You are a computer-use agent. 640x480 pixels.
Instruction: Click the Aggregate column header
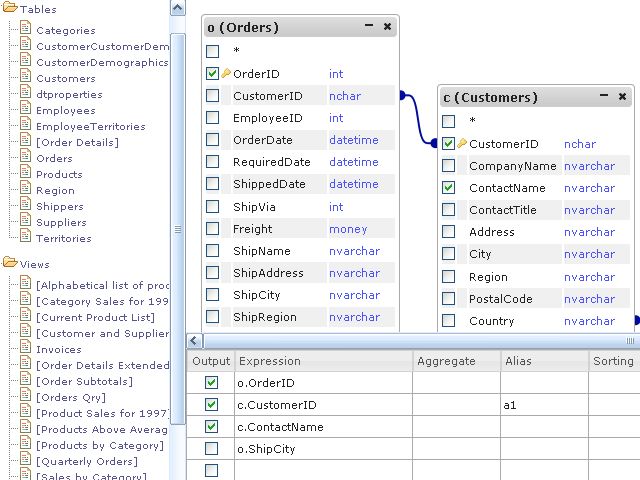(x=446, y=361)
